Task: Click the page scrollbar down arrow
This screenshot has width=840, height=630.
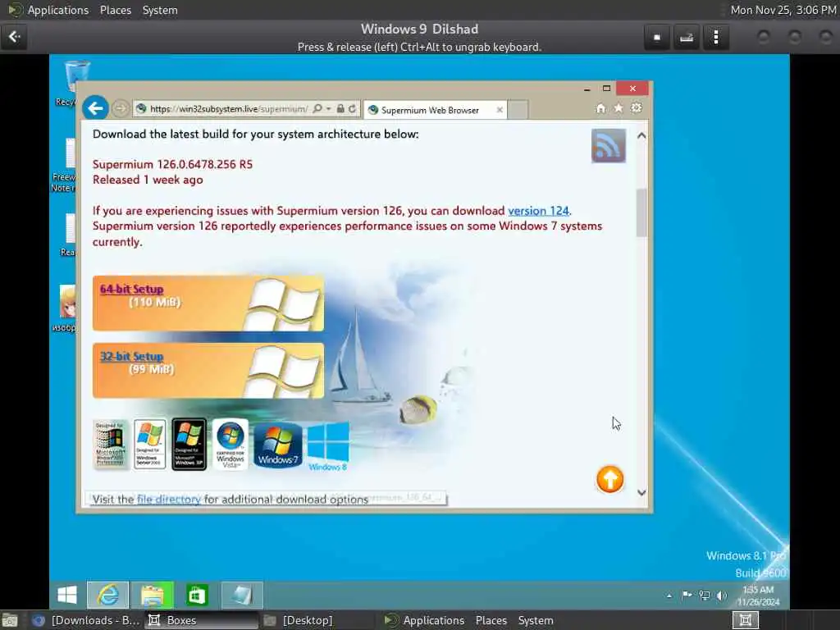Action: [x=641, y=492]
